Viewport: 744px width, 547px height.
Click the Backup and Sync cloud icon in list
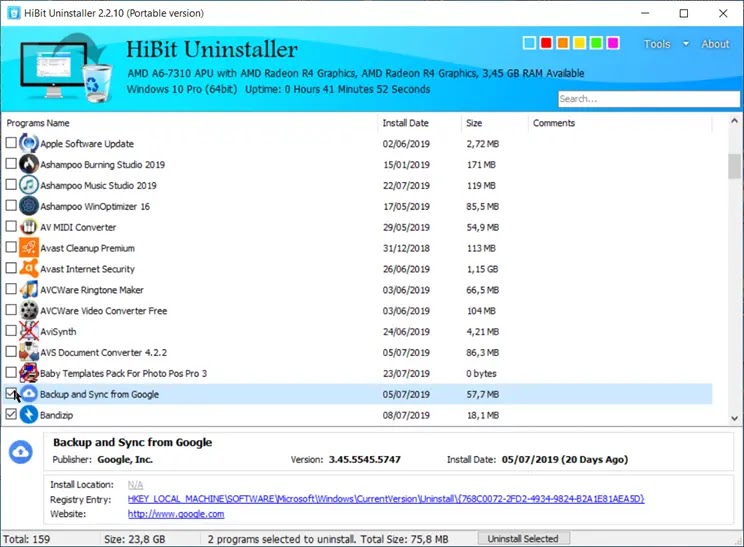pos(29,393)
